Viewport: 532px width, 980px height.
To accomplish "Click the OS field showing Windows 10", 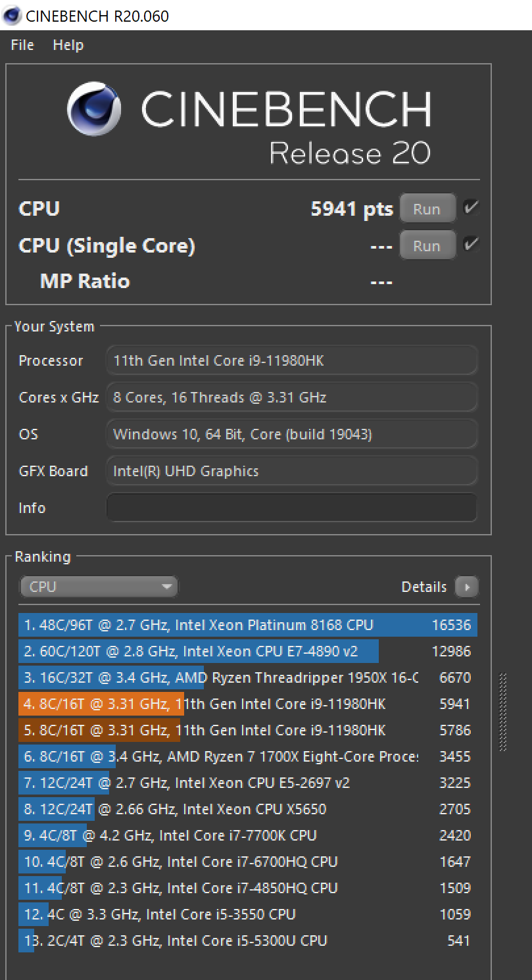I will (291, 434).
